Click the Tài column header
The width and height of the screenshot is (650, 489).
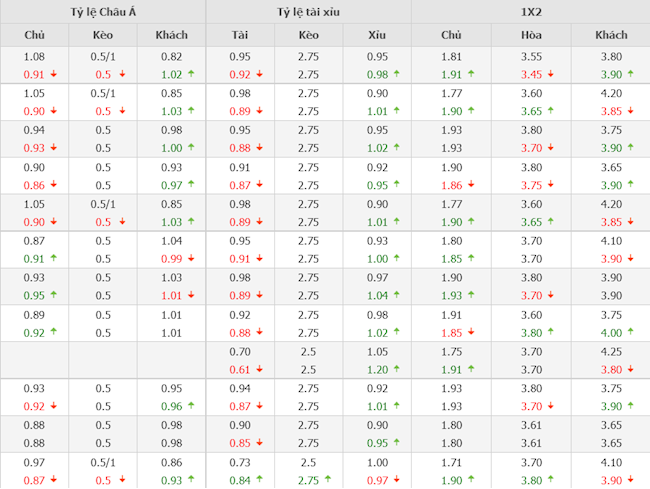(240, 35)
